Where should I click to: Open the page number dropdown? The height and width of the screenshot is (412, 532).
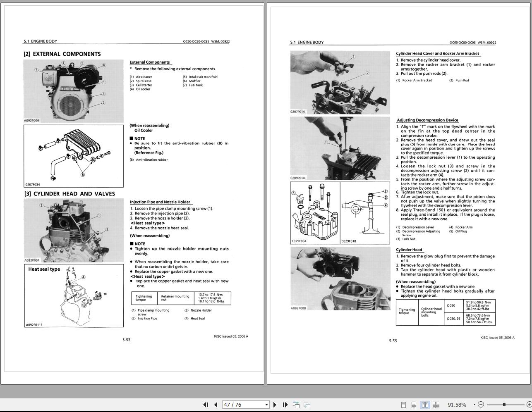tap(266, 405)
